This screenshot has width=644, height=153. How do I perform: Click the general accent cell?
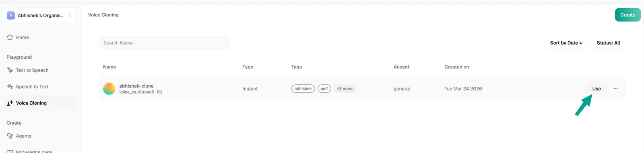[x=402, y=89]
